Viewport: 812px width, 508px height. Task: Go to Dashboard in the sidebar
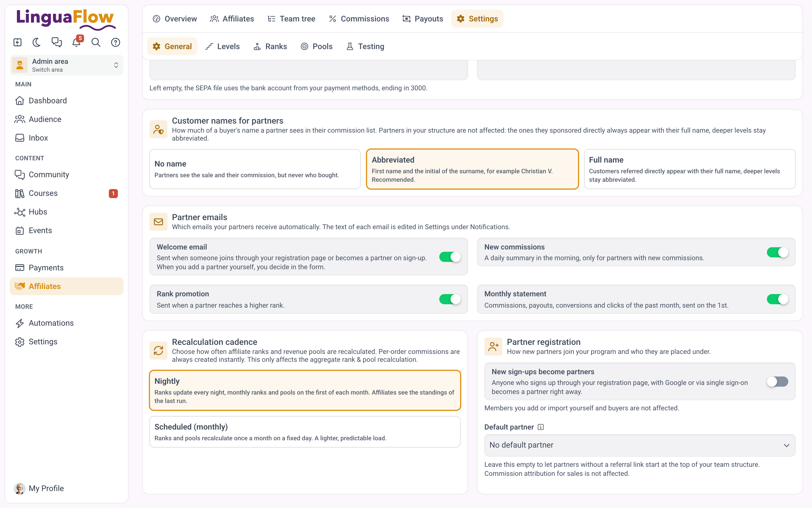[x=67, y=100]
